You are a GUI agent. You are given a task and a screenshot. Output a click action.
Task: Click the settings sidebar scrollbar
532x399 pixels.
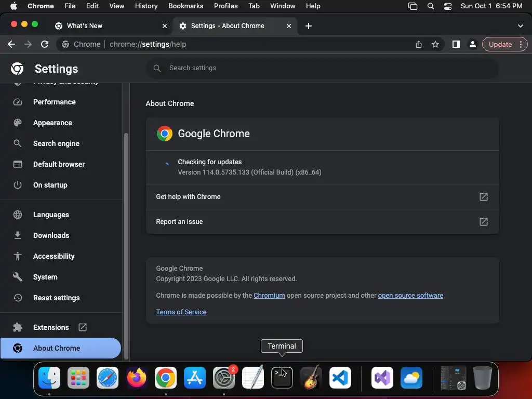coord(126,246)
